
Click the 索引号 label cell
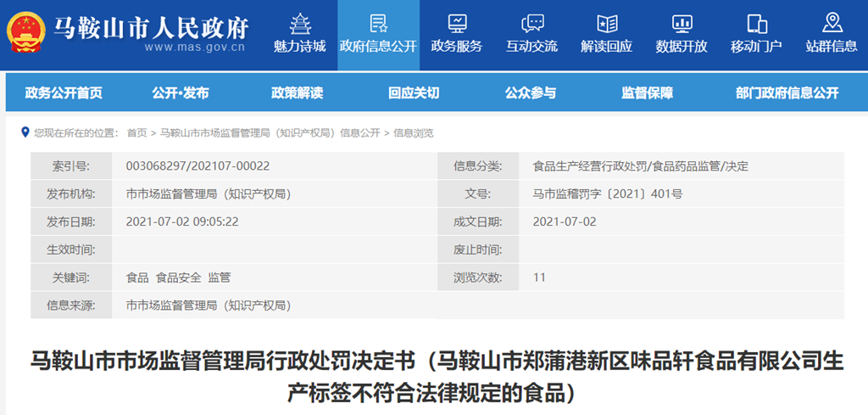[71, 165]
